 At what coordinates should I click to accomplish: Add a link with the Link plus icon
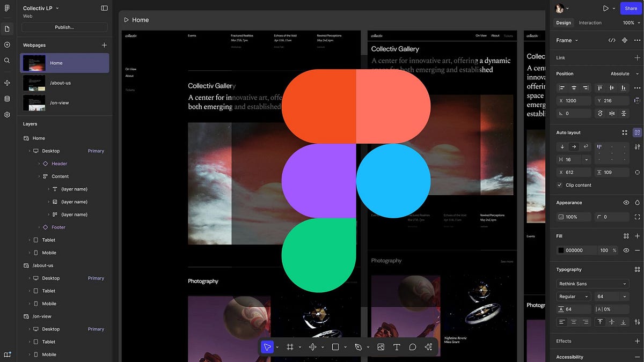(637, 57)
